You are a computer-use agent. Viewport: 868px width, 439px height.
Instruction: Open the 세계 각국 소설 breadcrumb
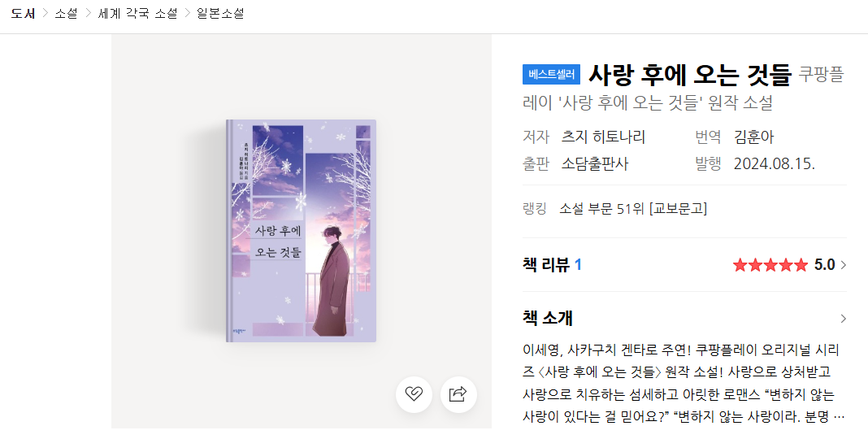[137, 13]
